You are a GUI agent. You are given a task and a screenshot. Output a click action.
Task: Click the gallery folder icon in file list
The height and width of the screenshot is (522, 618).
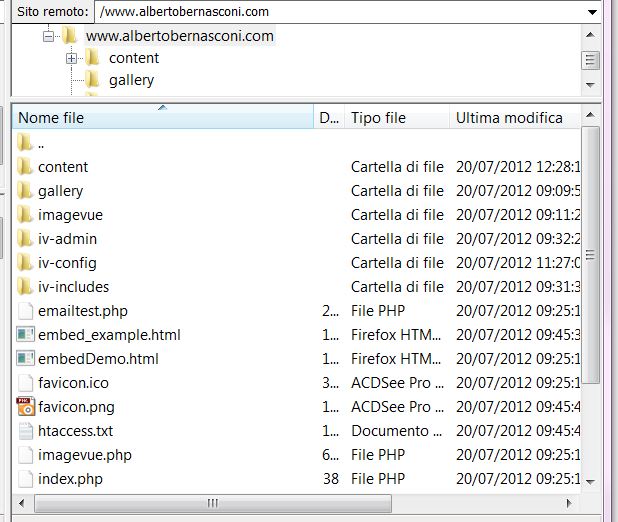(x=24, y=190)
